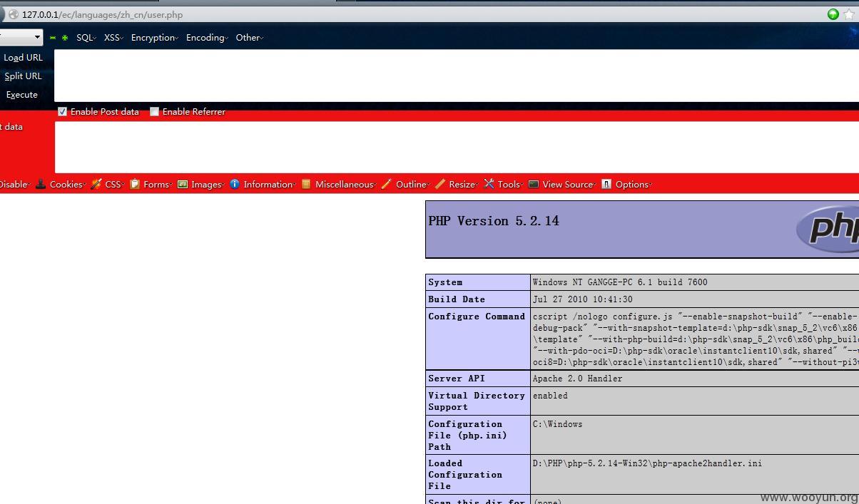Open the blue Information icon menu
Screen dimensions: 859x504
pyautogui.click(x=234, y=184)
